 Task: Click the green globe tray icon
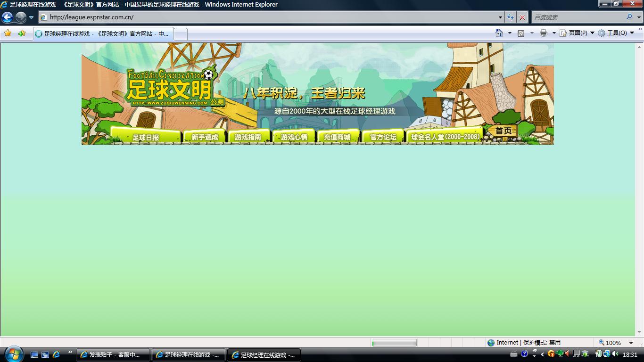point(560,354)
